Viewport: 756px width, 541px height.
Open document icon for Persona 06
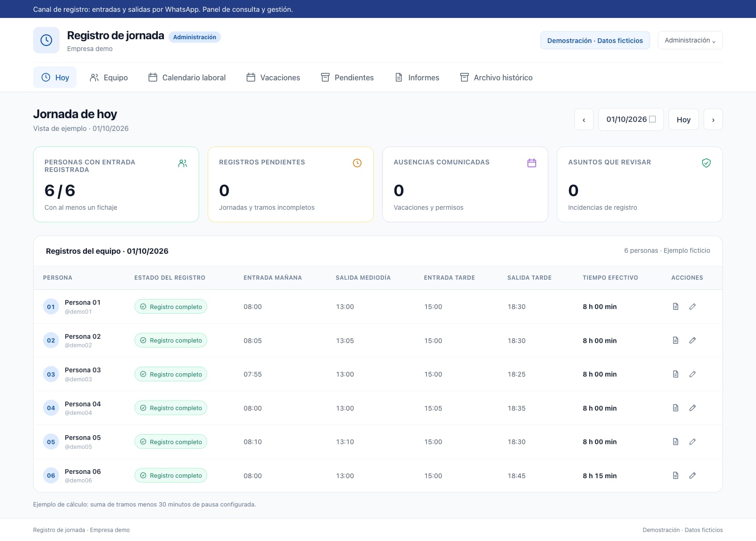(x=676, y=475)
